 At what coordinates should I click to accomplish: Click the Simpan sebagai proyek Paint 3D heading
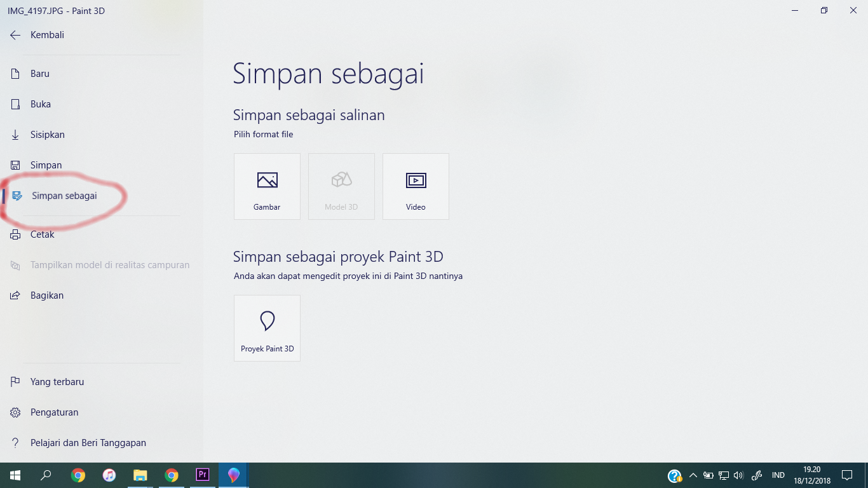pyautogui.click(x=338, y=257)
